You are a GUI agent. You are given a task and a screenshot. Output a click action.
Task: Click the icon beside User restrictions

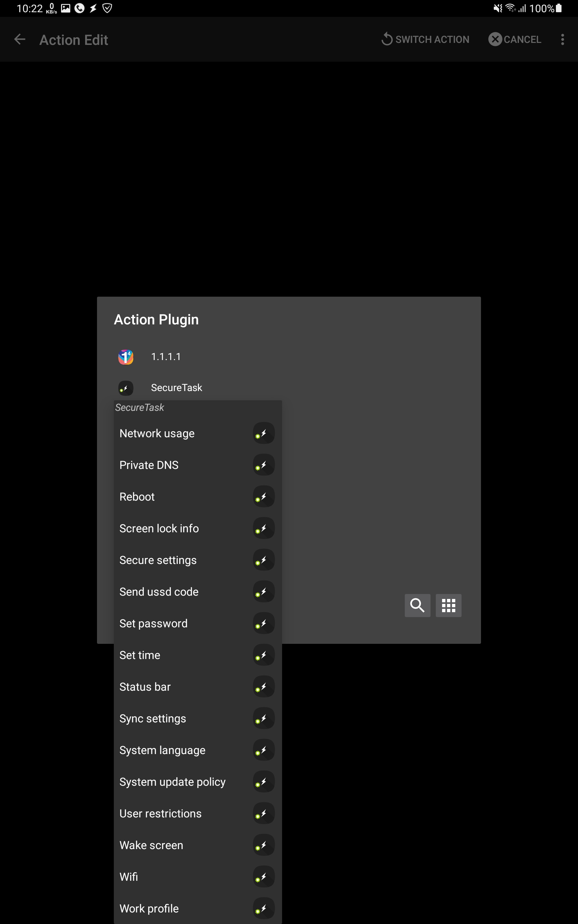pos(264,814)
